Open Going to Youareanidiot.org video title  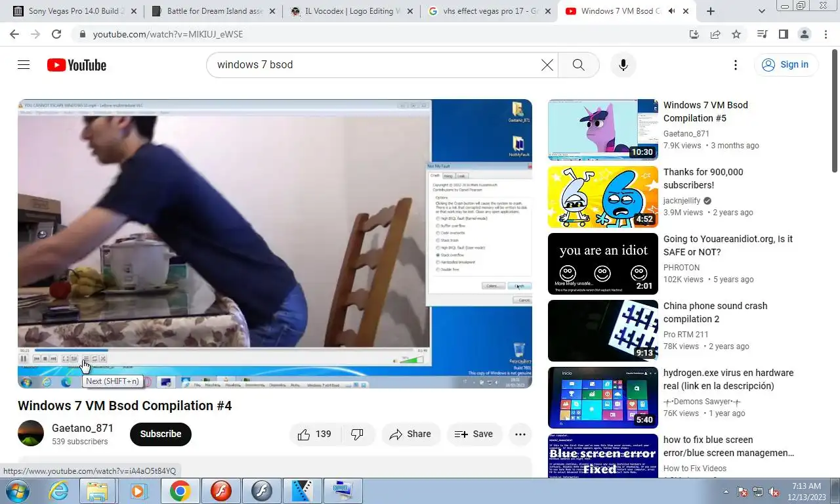tap(728, 245)
